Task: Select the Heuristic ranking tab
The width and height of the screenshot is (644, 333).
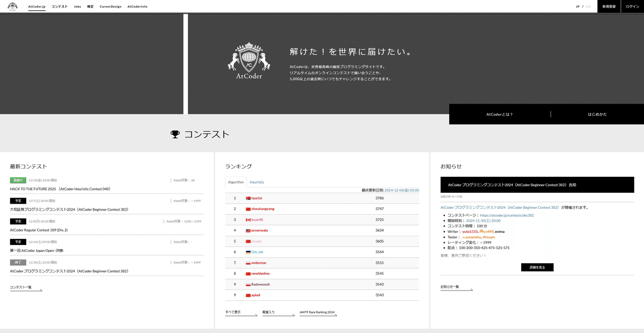Action: (x=257, y=182)
